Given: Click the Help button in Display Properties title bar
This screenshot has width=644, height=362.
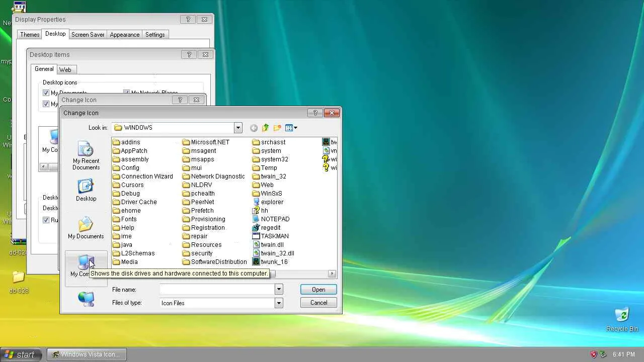Looking at the screenshot, I should coord(188,20).
